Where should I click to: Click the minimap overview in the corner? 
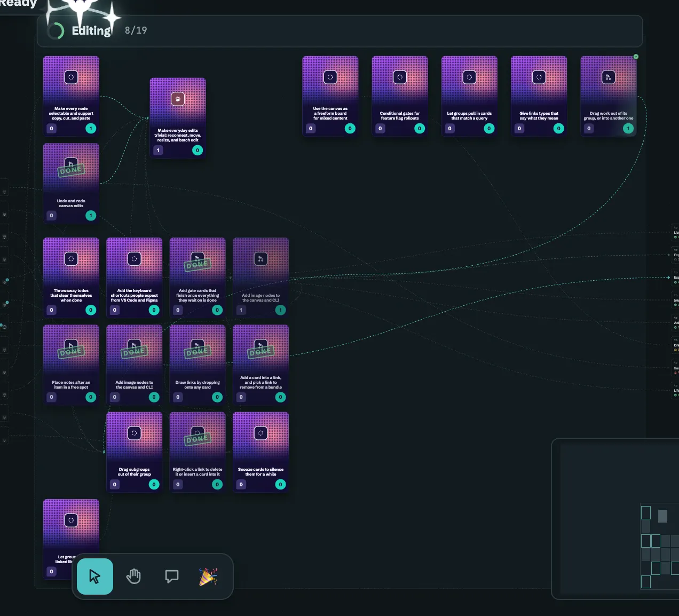click(x=615, y=519)
